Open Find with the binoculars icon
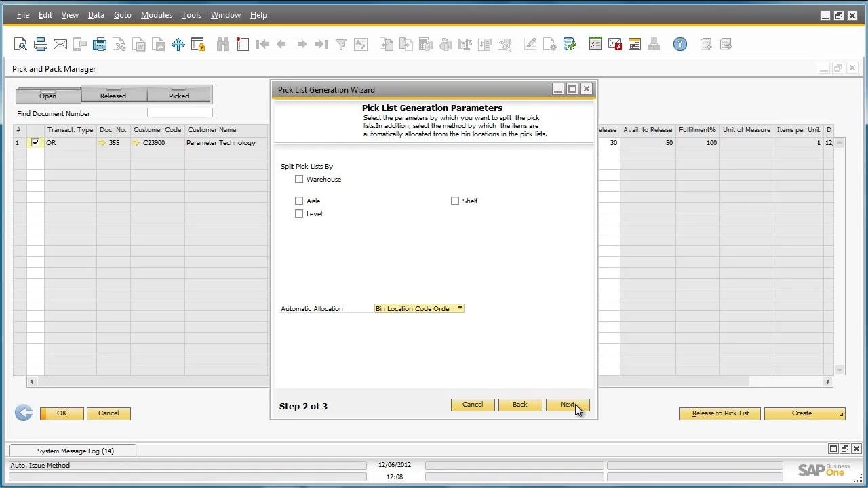The height and width of the screenshot is (488, 868). (222, 45)
